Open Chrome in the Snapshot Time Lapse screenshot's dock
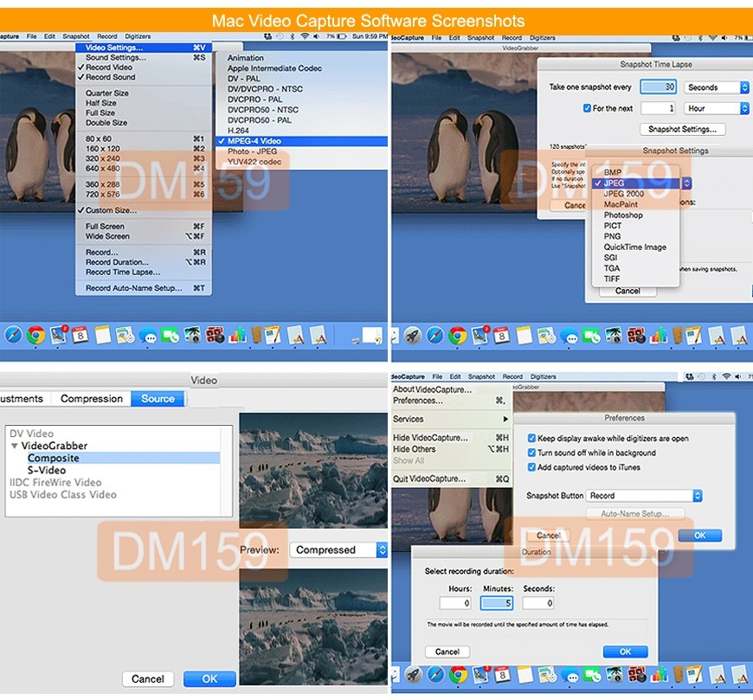Viewport: 753px width, 700px height. pos(457,336)
